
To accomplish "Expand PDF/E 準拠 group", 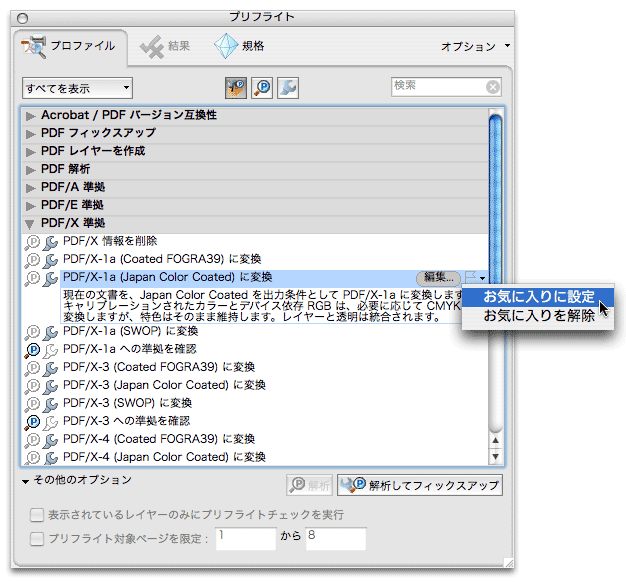I will [30, 206].
